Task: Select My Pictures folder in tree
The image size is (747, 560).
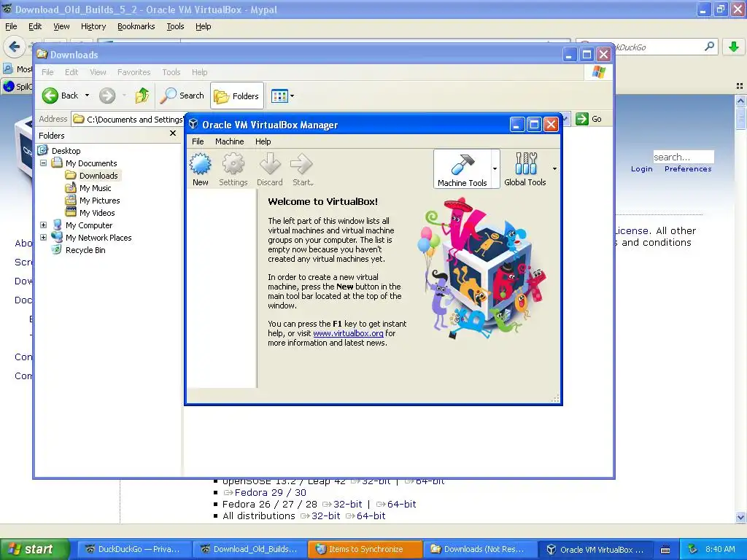Action: click(99, 201)
